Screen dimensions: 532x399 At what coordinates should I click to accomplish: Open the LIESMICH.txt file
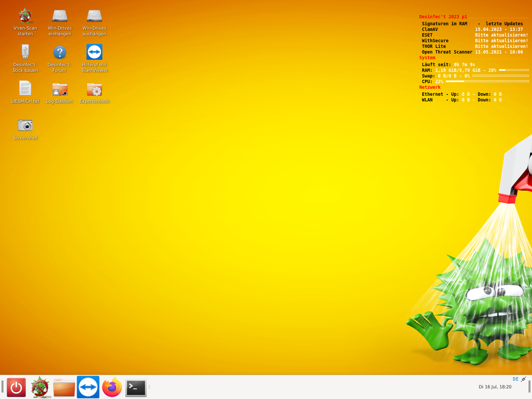pos(25,89)
